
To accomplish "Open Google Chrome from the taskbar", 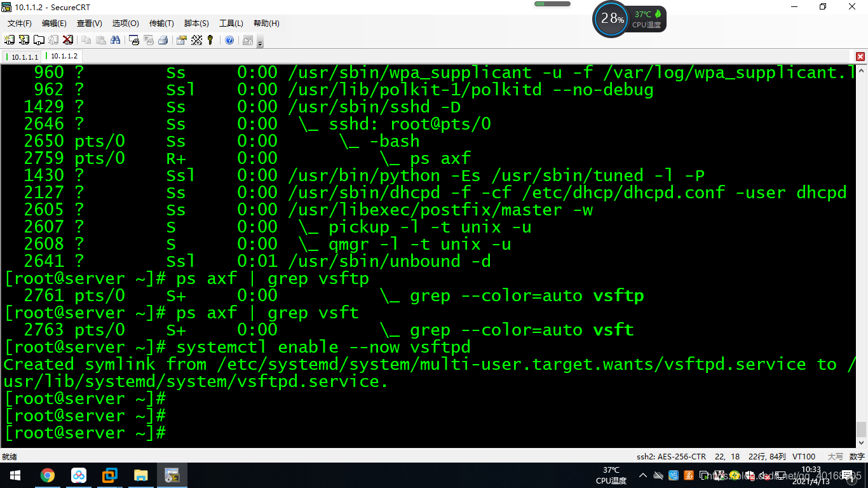I will tap(47, 475).
